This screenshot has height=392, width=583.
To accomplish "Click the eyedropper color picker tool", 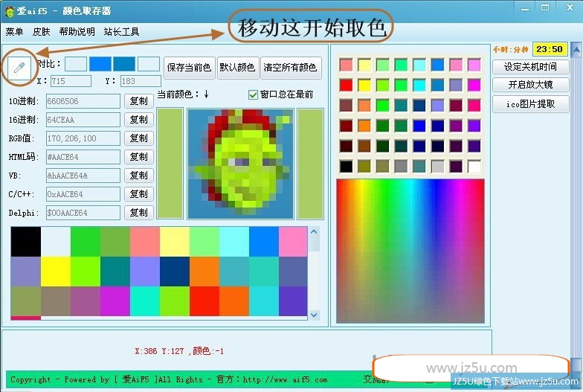I will [19, 68].
